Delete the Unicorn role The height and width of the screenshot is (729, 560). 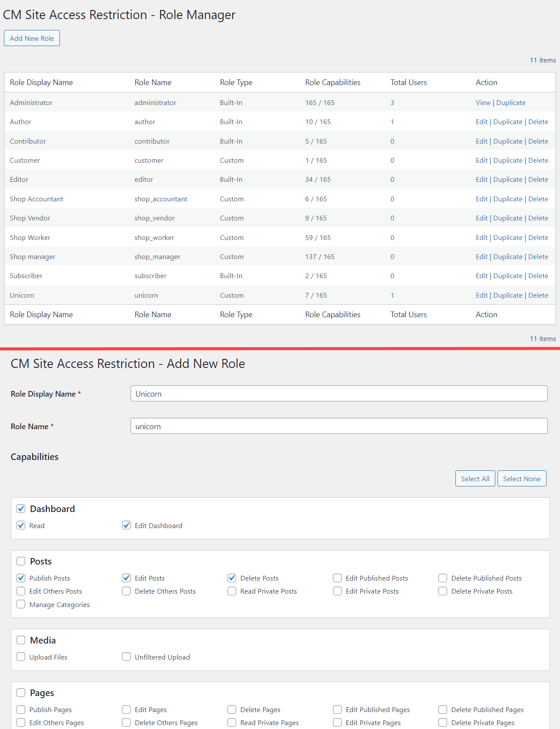tap(538, 296)
